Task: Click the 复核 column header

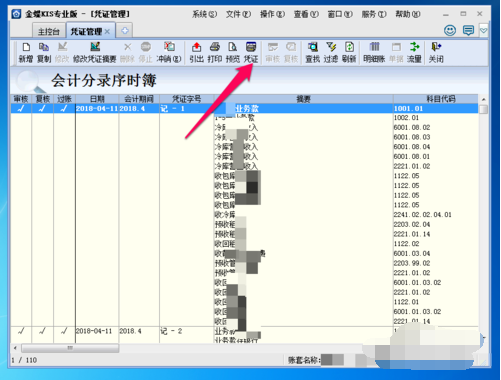Action: (42, 99)
